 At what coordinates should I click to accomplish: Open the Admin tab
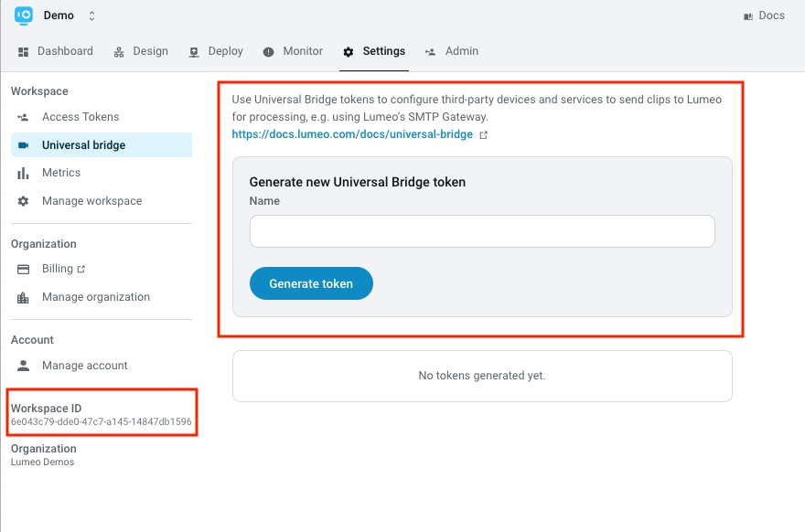pos(452,51)
